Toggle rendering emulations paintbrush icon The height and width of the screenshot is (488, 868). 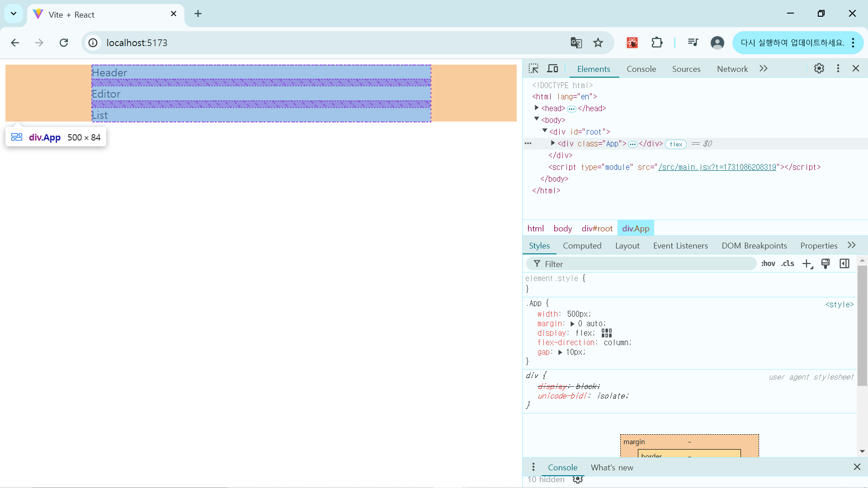826,263
